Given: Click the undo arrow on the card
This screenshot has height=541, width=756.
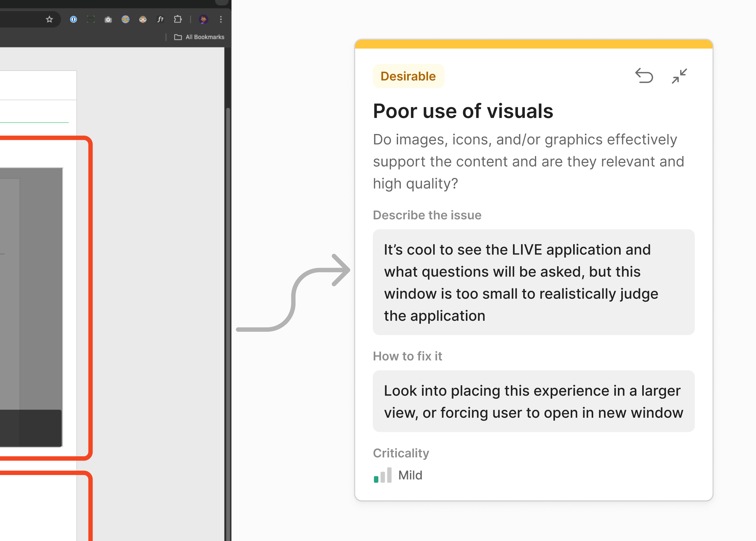Looking at the screenshot, I should [644, 75].
